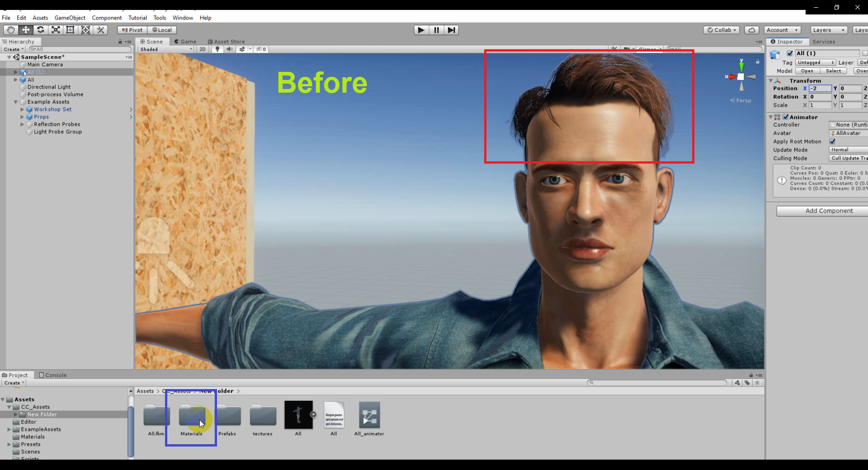Toggle Pivot handle position
Viewport: 868px width, 470px height.
click(x=132, y=30)
